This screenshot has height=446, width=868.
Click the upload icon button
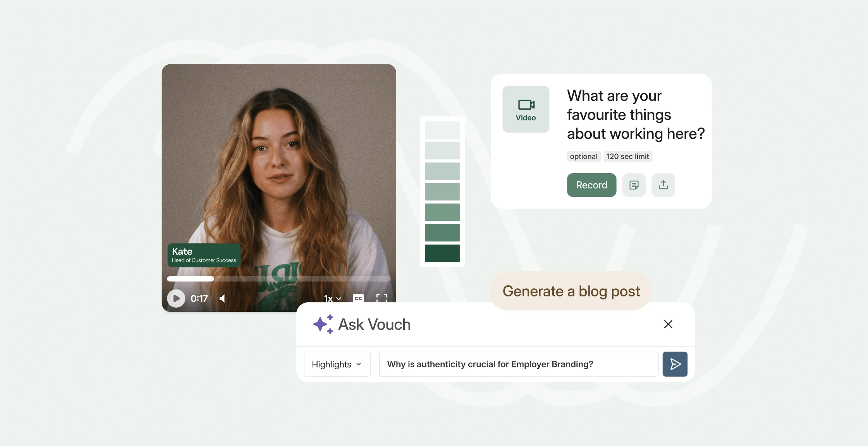click(x=663, y=185)
